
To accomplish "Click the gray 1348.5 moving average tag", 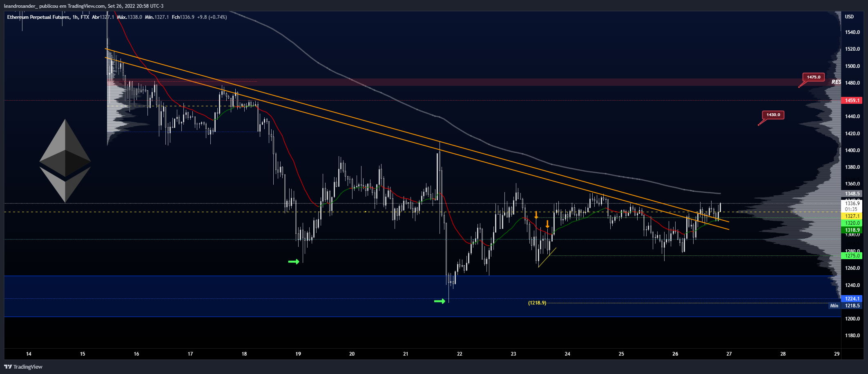I will tap(852, 194).
